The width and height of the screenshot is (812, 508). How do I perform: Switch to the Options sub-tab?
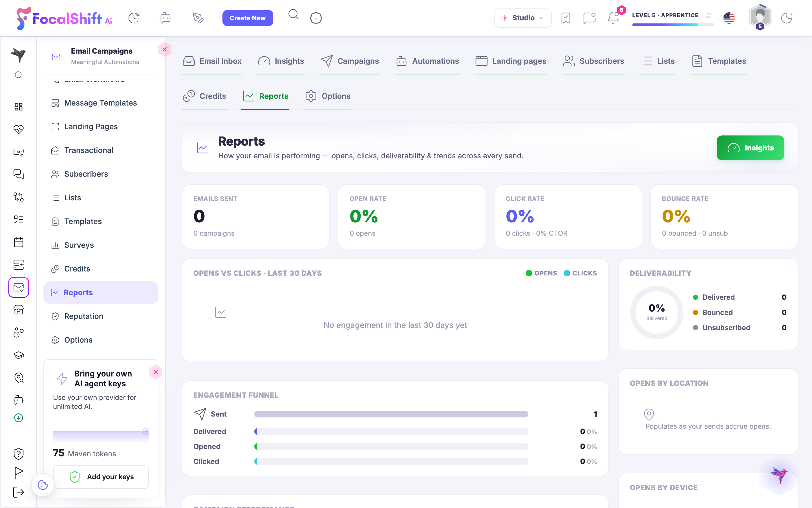point(328,96)
